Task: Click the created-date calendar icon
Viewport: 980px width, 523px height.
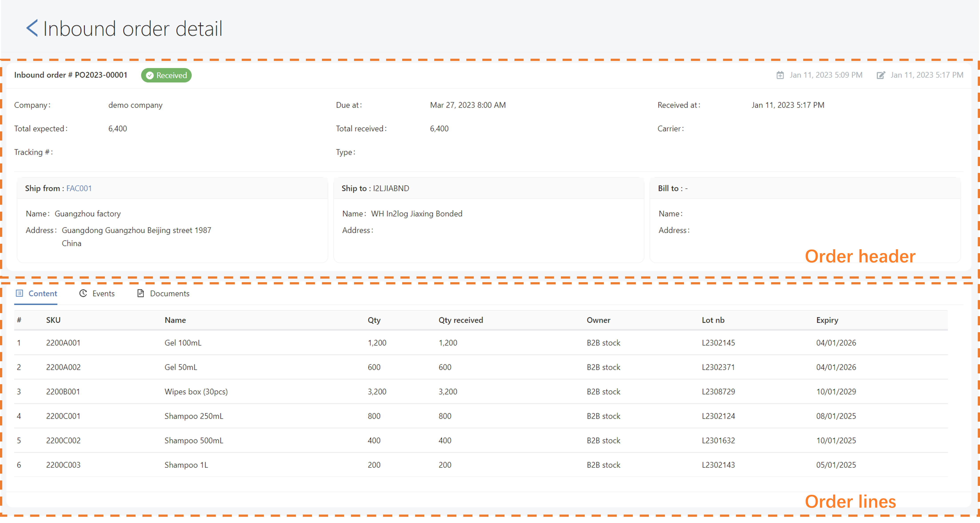Action: [780, 75]
